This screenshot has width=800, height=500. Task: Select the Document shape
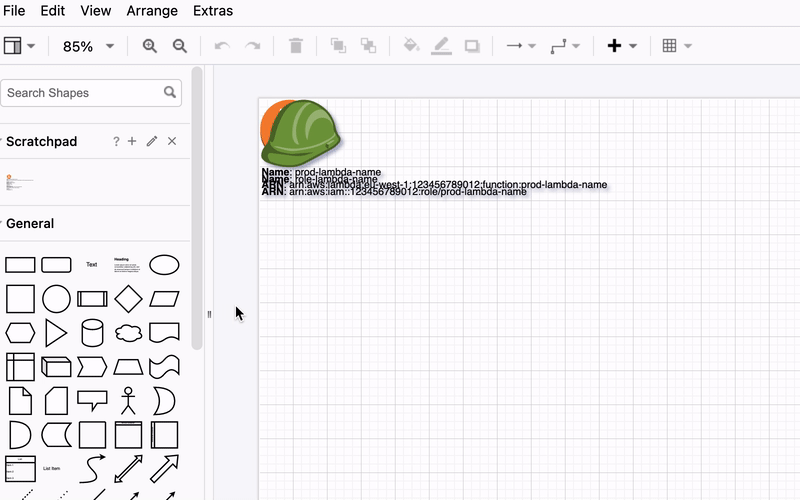coord(164,333)
